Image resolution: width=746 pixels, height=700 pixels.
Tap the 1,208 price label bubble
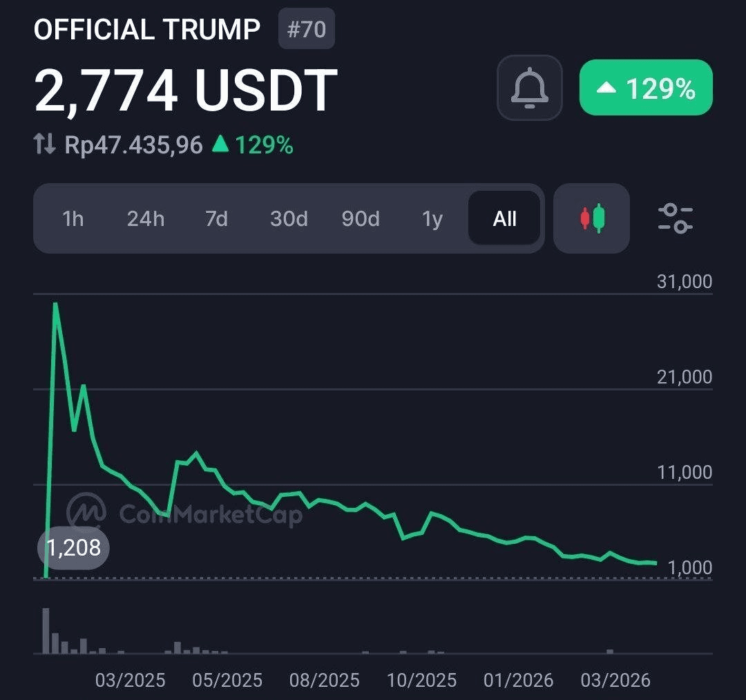coord(73,549)
